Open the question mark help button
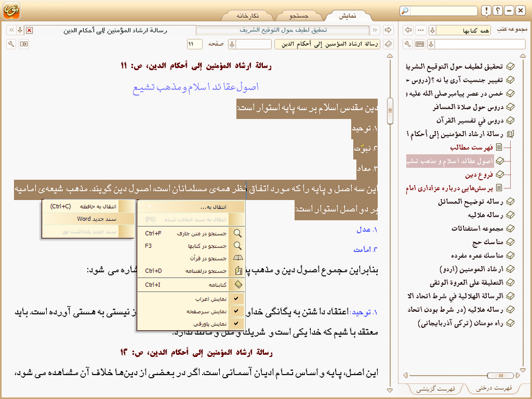Screen dimensions: 532x399 [x=498, y=11]
